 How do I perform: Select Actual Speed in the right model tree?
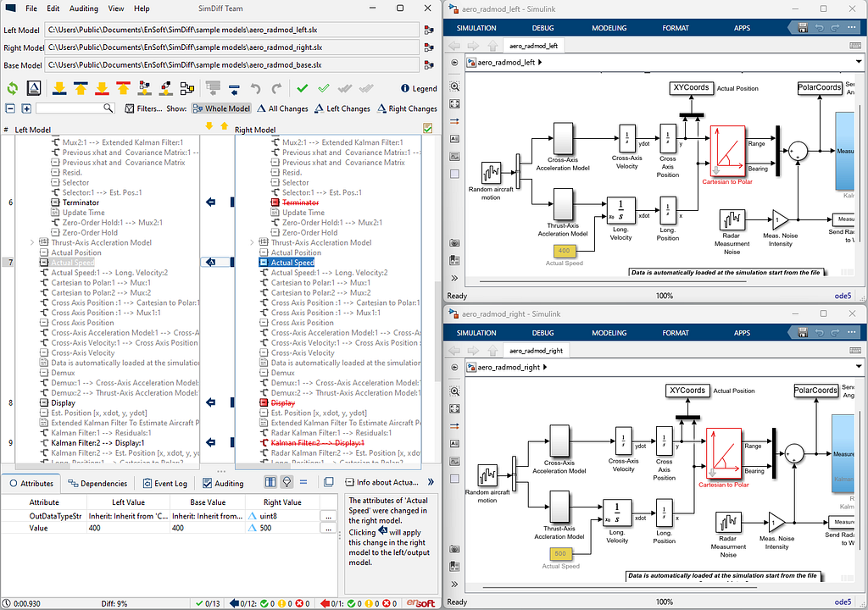pyautogui.click(x=292, y=263)
